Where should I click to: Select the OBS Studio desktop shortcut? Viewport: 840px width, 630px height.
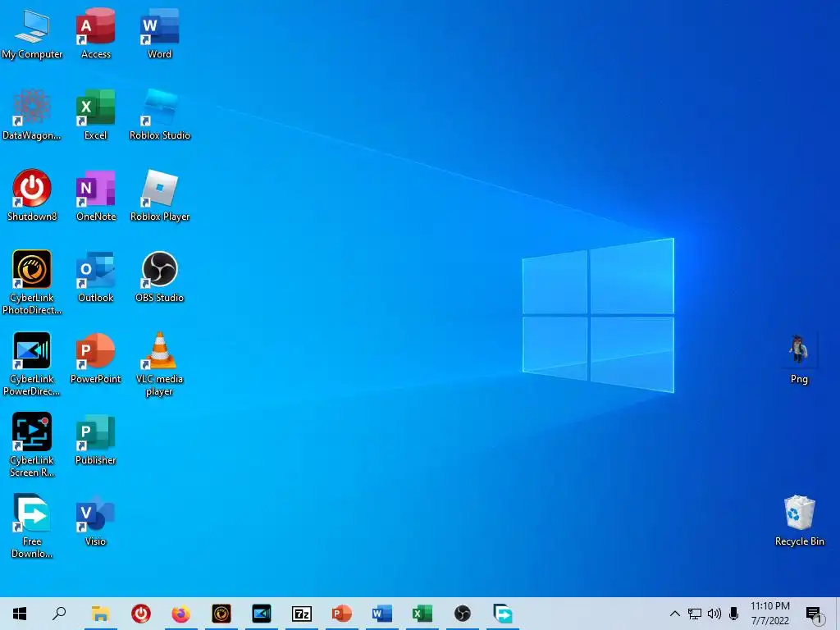(160, 277)
